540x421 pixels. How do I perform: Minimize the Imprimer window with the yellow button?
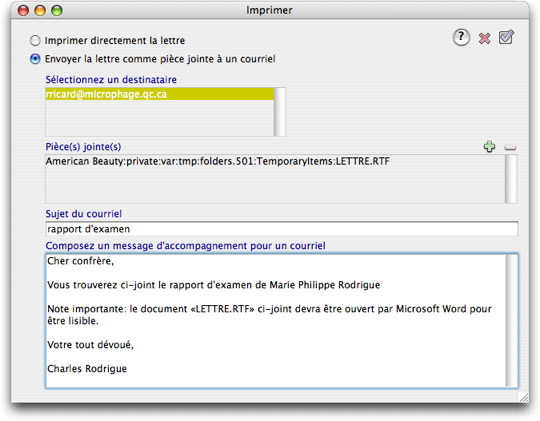40,11
